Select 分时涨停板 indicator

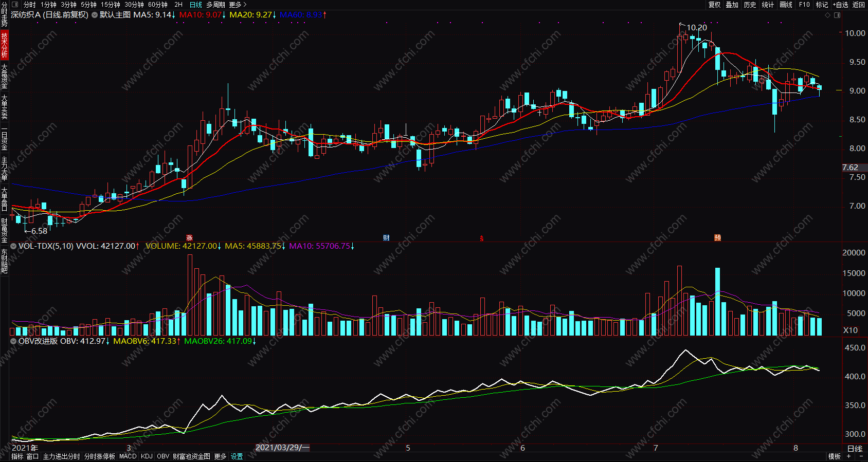tap(100, 456)
